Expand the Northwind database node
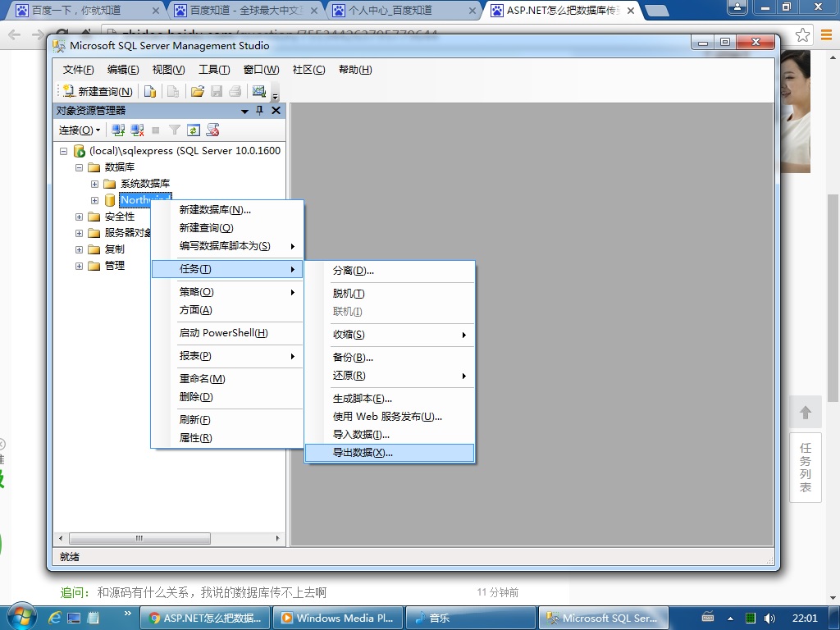This screenshot has width=840, height=630. (95, 200)
